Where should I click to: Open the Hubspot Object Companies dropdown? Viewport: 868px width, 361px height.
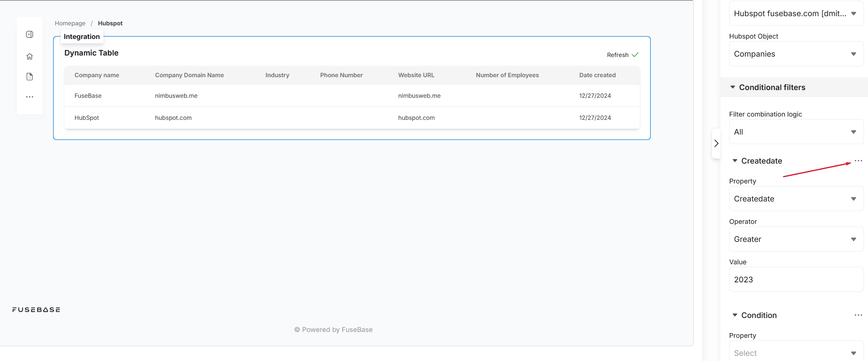pyautogui.click(x=796, y=54)
